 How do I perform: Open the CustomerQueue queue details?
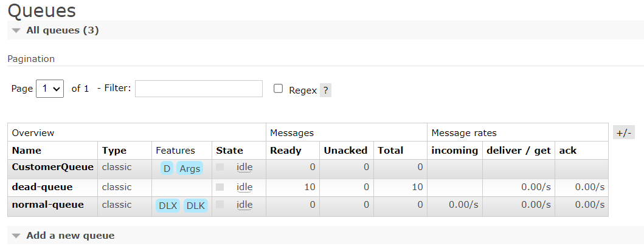pos(52,167)
